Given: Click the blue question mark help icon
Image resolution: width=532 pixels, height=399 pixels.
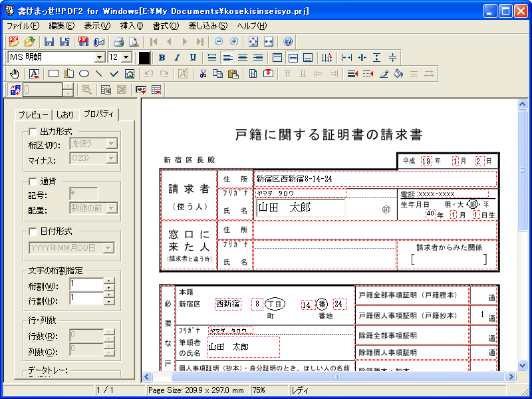Looking at the screenshot, I should (288, 41).
